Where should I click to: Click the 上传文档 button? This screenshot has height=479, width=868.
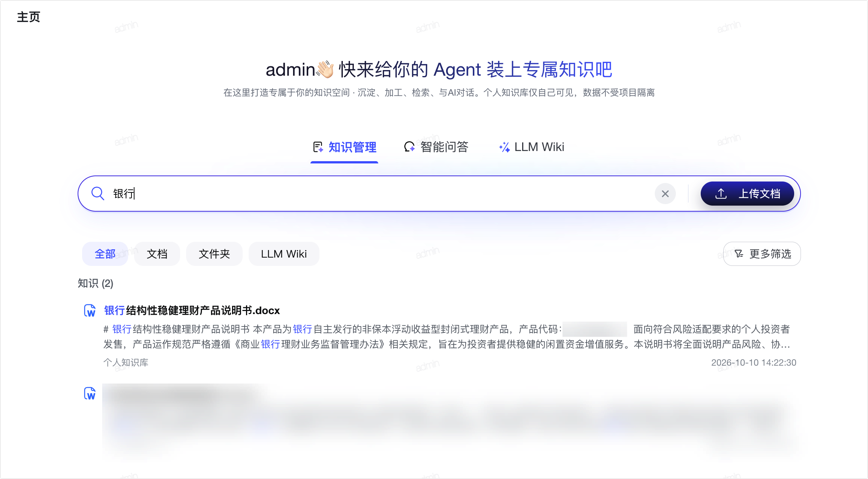click(747, 194)
